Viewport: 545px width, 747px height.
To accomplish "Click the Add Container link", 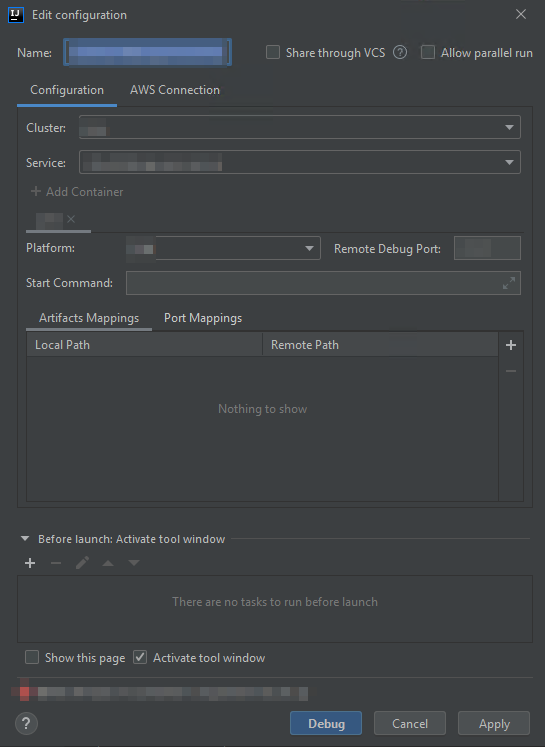I will pyautogui.click(x=84, y=192).
